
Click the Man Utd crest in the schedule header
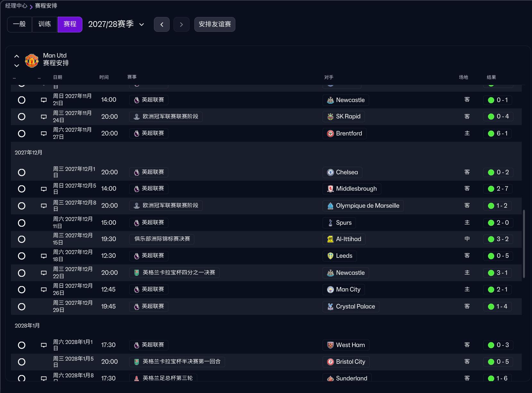click(32, 60)
